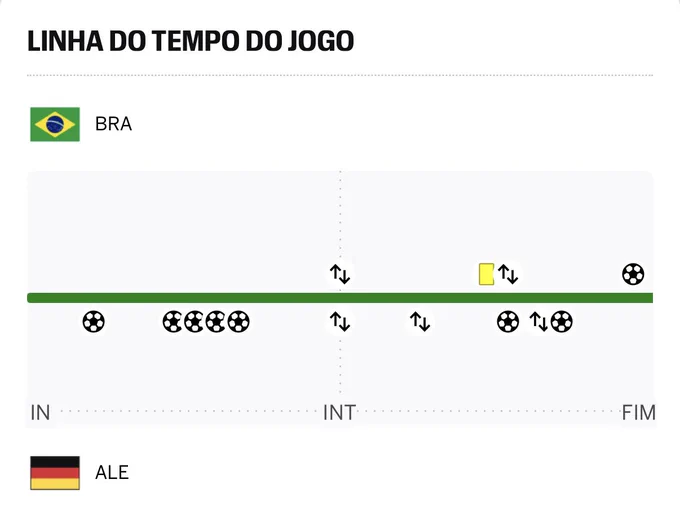Select the ALE team label

[112, 472]
